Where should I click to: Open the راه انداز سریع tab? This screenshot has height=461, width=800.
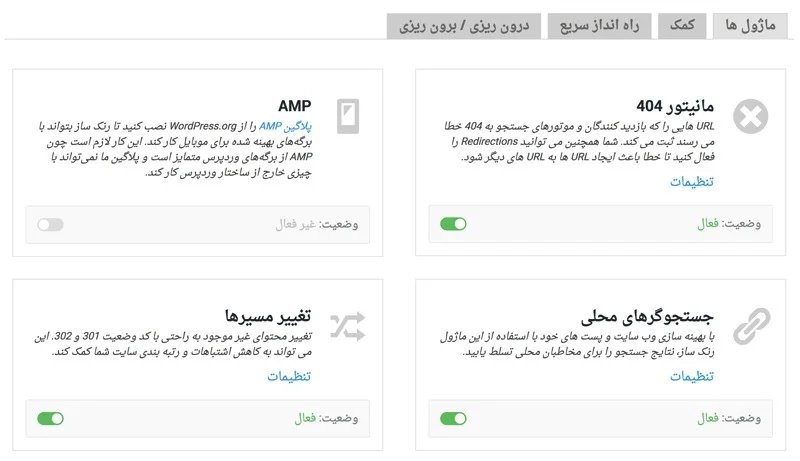point(599,26)
